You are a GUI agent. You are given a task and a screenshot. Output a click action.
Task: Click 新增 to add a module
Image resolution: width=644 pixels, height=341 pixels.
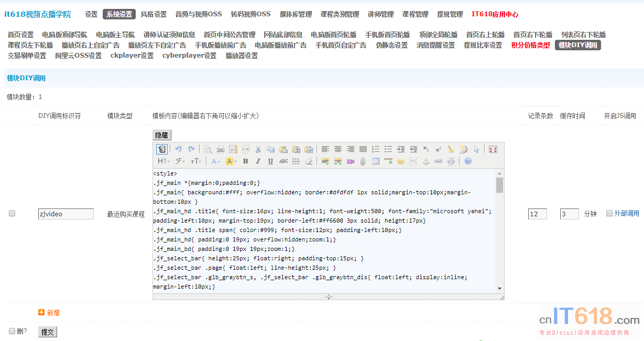(x=49, y=313)
